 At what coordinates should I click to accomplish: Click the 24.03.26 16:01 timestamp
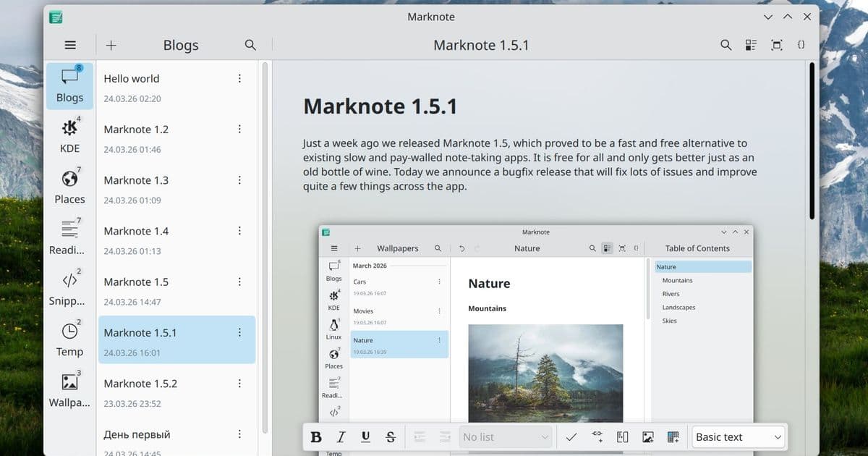click(x=132, y=353)
